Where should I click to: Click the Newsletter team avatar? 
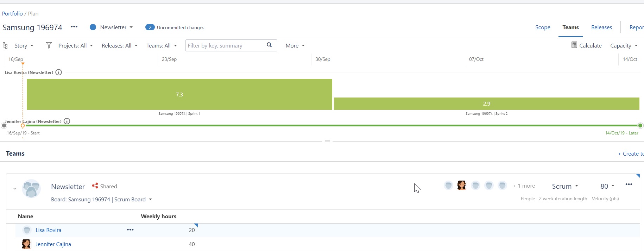[x=31, y=189]
